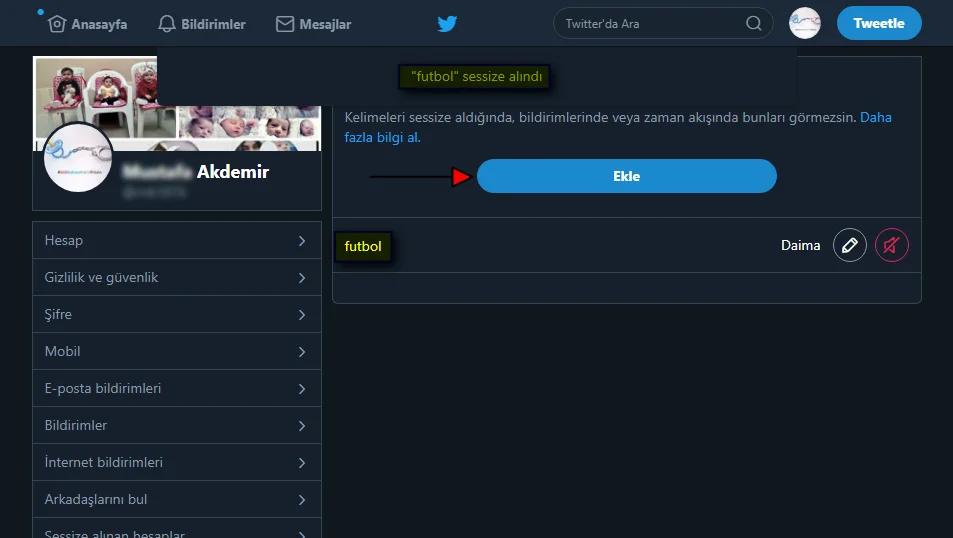Click the Tweetle button
953x538 pixels.
click(x=878, y=23)
